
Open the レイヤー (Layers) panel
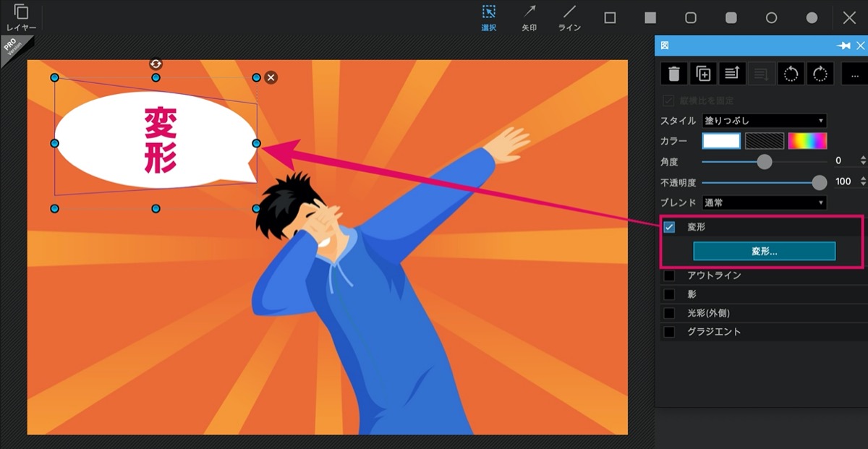point(21,17)
